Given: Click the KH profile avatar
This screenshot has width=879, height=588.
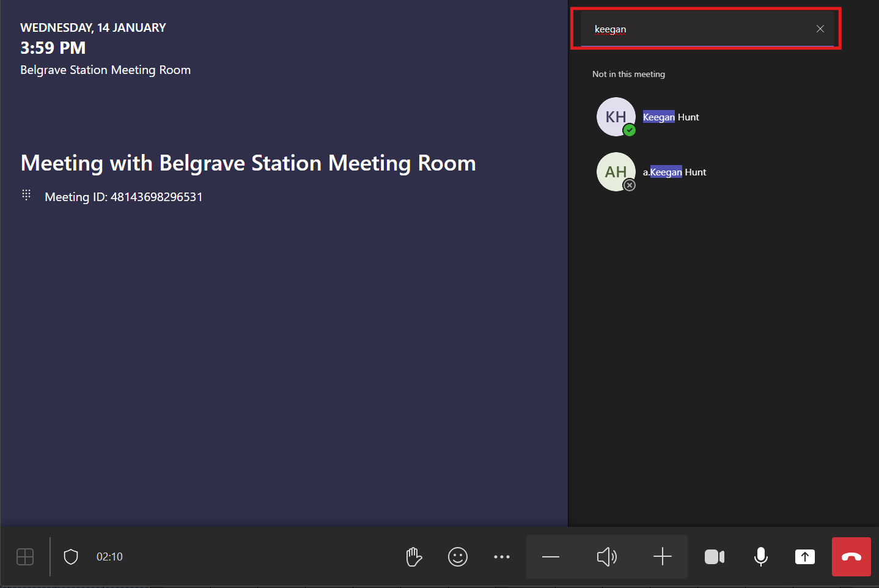Looking at the screenshot, I should pos(616,117).
